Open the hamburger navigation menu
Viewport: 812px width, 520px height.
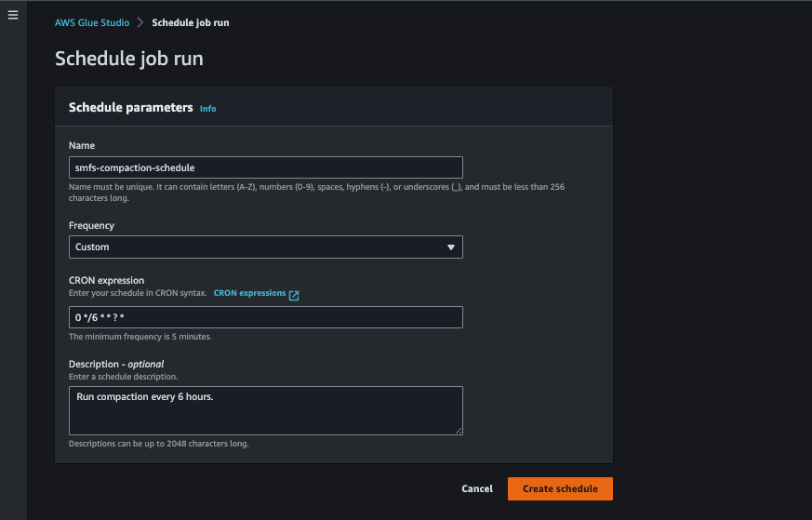(13, 16)
